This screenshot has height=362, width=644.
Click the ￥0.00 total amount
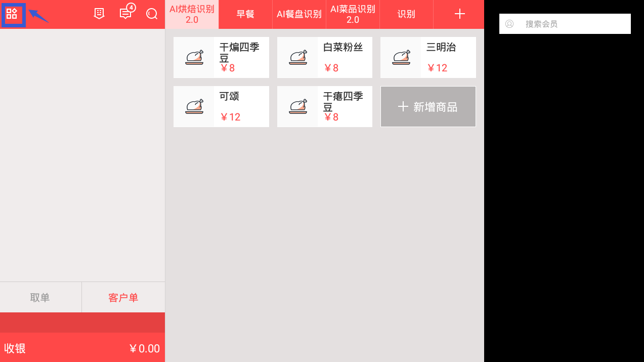point(145,348)
